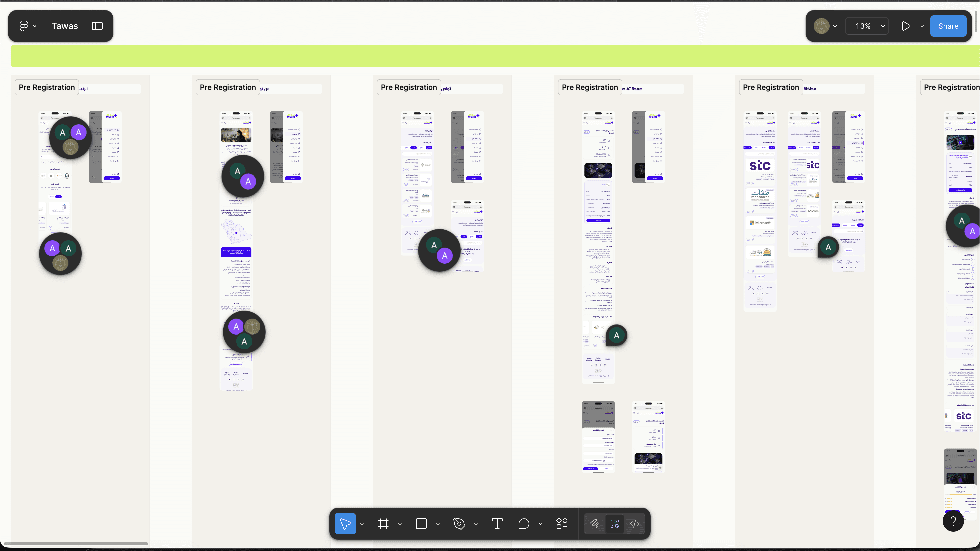Screen dimensions: 980x551
Task: Enable Dev Mode code toggle
Action: pyautogui.click(x=635, y=524)
